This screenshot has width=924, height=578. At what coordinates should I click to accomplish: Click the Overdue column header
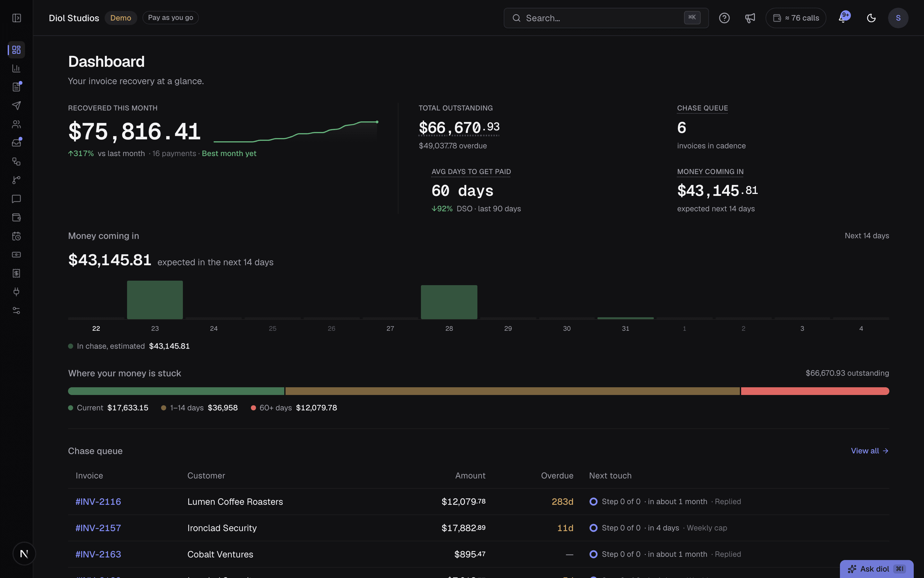[557, 476]
